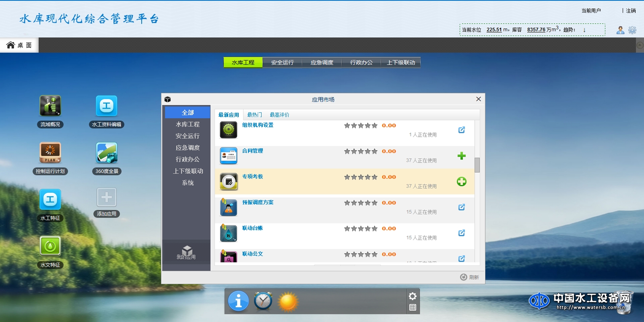The width and height of the screenshot is (644, 322).
Task: Open the 控制运行计划 PLAN icon
Action: coord(50,153)
